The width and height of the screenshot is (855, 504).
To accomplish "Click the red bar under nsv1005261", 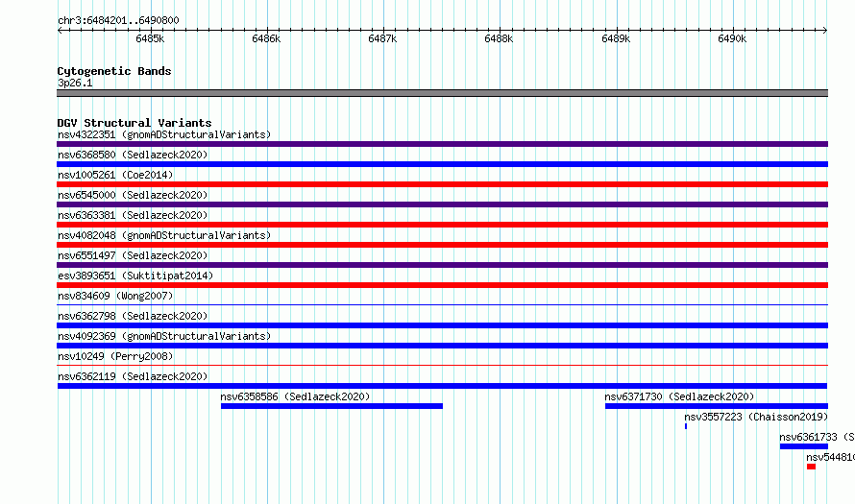I will pyautogui.click(x=442, y=184).
